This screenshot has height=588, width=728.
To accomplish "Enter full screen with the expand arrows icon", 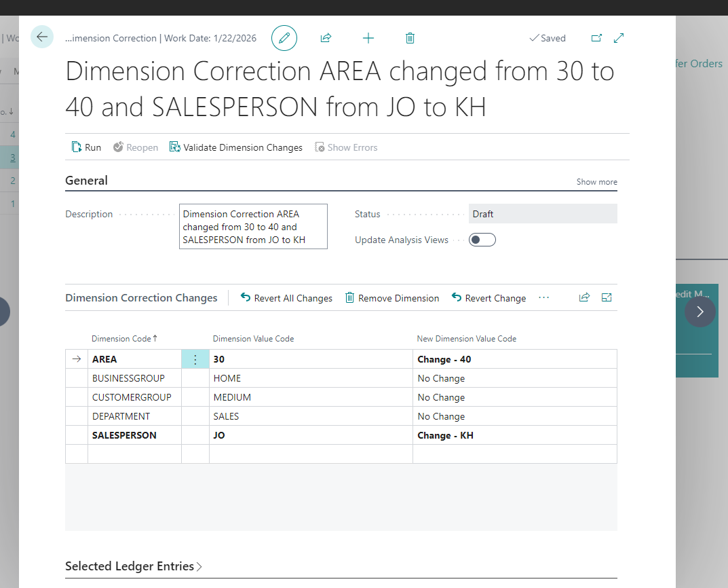I will coord(618,38).
